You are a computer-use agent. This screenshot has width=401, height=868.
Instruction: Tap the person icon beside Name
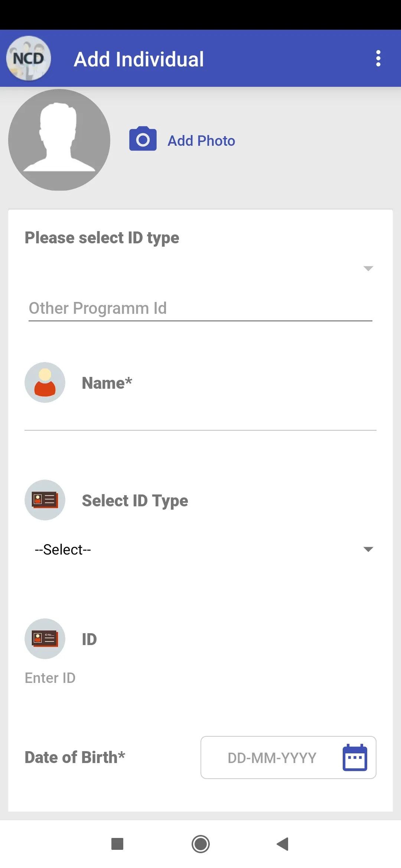(45, 382)
